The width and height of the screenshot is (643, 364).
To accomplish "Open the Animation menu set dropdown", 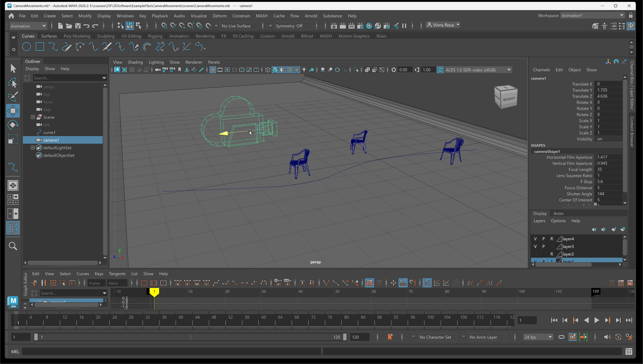I will click(28, 26).
